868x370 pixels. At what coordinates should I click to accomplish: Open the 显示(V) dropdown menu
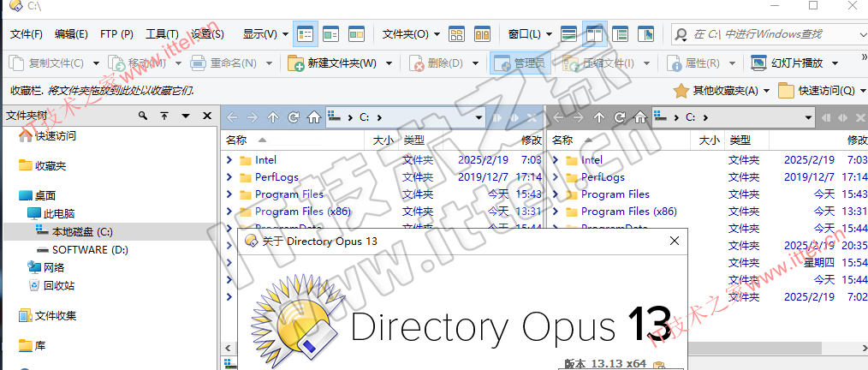point(265,34)
